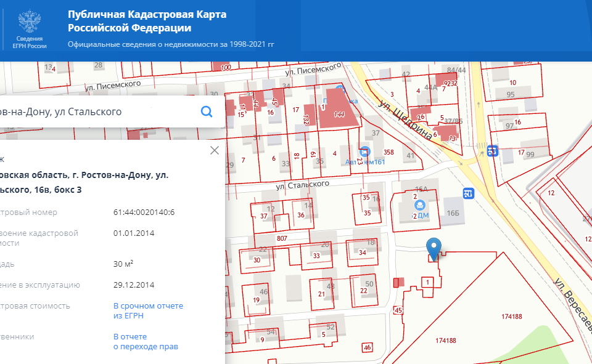Click parcel label 807 on the map

[282, 238]
